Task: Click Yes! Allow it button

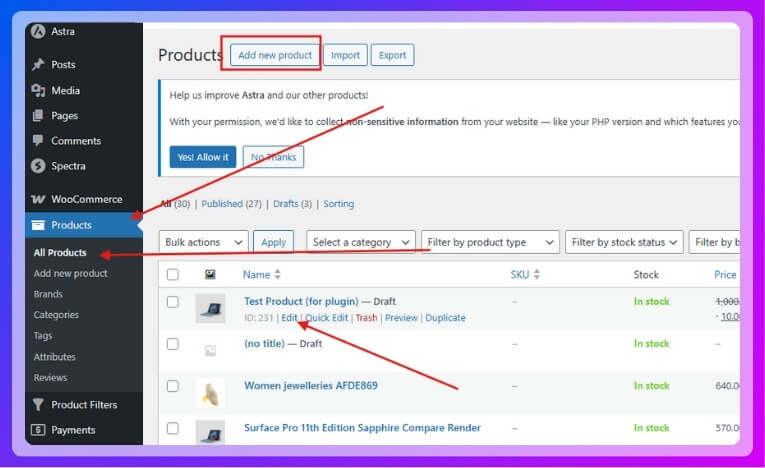Action: click(x=202, y=157)
